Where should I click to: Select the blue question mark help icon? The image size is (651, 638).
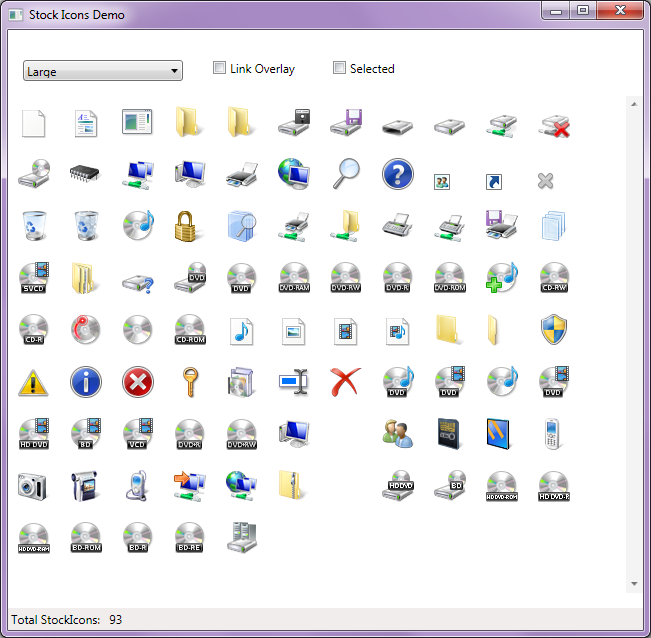tap(397, 174)
